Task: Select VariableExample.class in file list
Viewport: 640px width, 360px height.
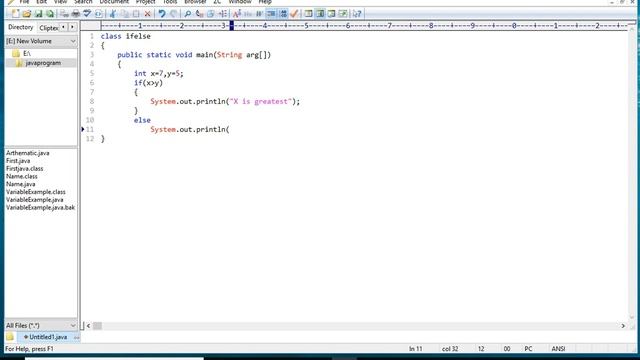Action: 36,192
